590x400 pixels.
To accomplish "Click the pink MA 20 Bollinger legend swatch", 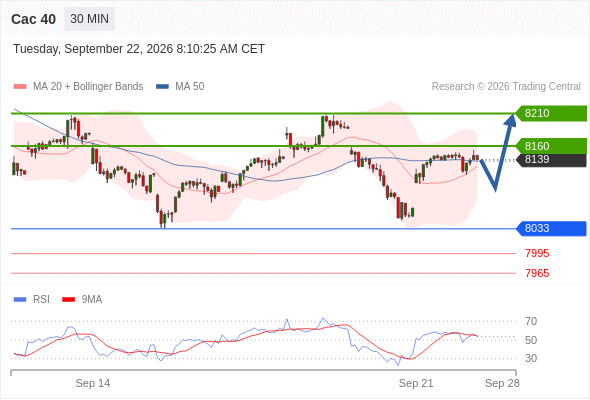I will pyautogui.click(x=20, y=87).
